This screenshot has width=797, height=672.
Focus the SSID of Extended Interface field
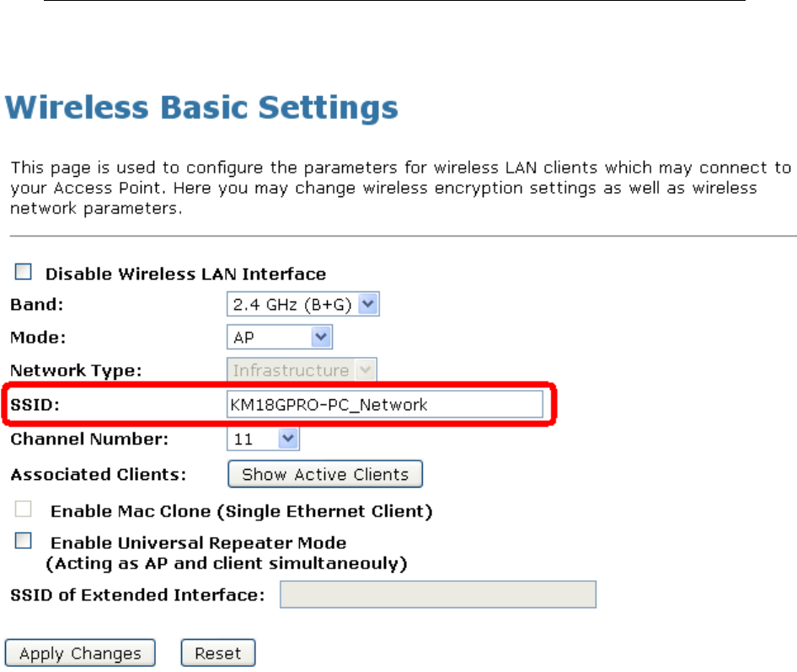438,595
